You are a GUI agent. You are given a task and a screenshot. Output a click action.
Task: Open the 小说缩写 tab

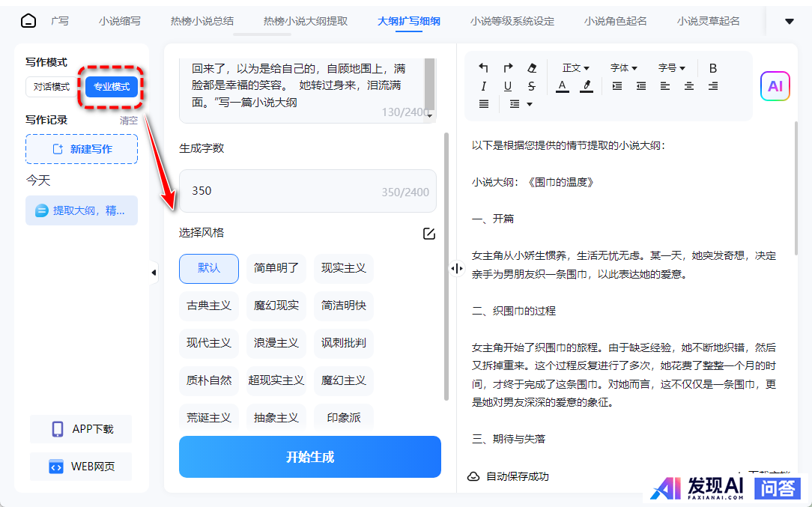click(x=120, y=21)
